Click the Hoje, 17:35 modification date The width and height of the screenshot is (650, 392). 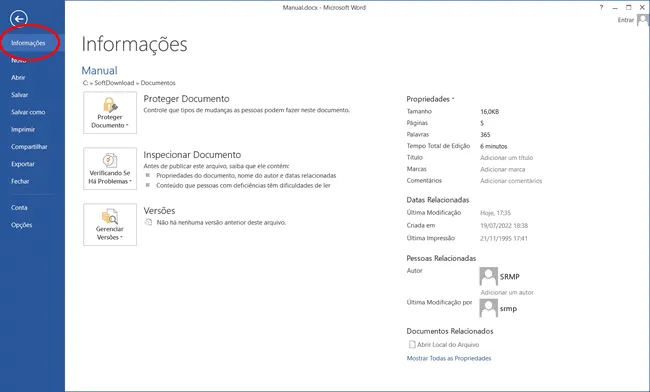495,213
